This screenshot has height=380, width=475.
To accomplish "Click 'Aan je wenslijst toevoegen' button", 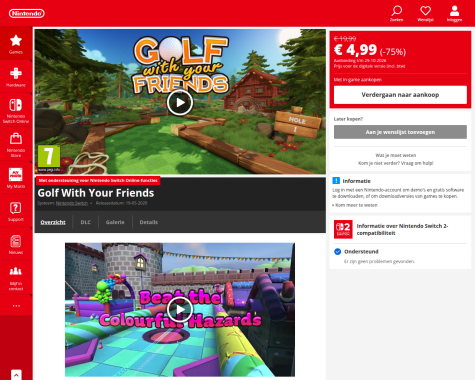I will 400,132.
